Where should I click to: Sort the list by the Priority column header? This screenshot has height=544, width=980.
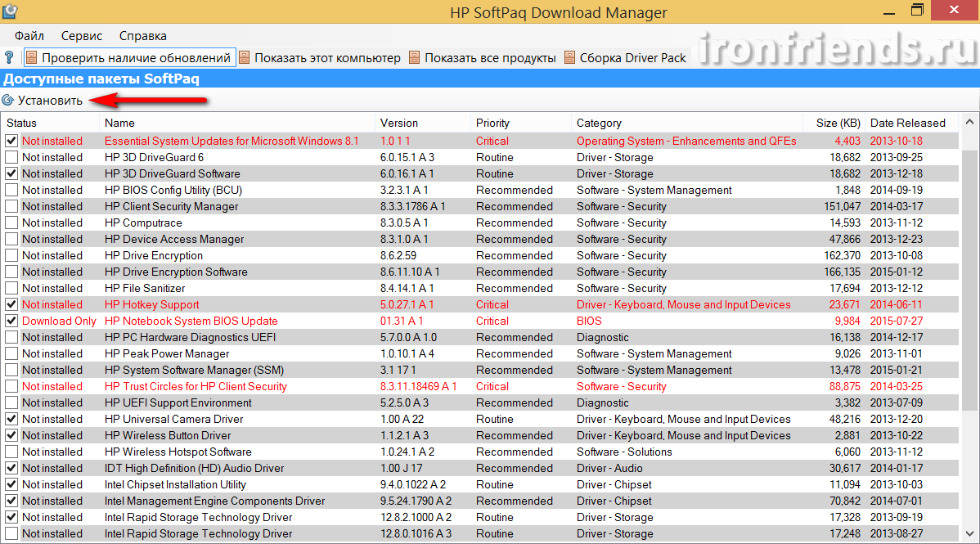click(x=492, y=123)
